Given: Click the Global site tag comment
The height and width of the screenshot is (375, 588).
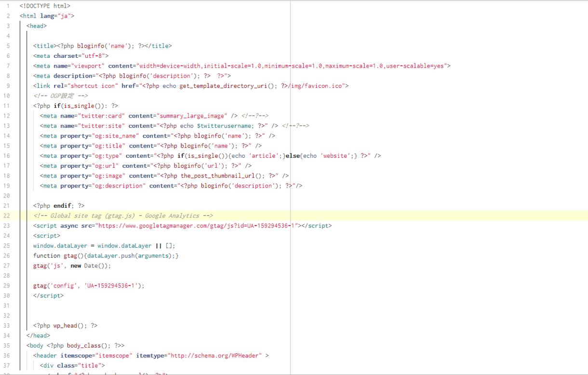Looking at the screenshot, I should 123,216.
